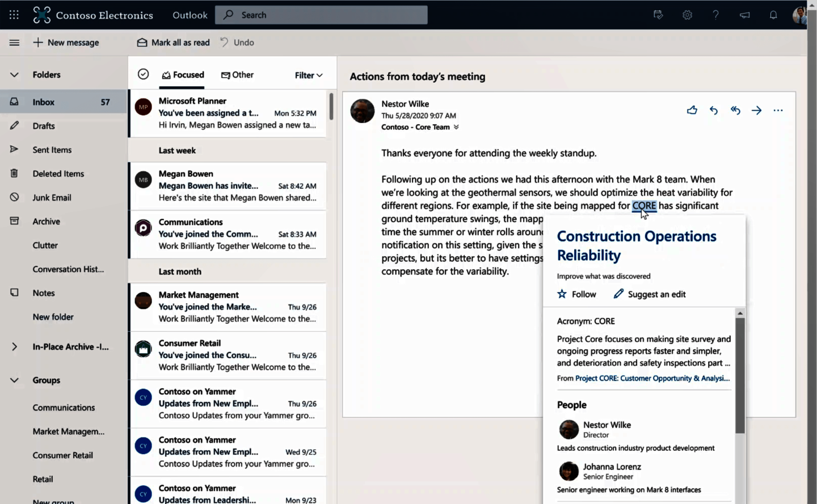
Task: Open the Deleted Items folder
Action: pyautogui.click(x=64, y=173)
